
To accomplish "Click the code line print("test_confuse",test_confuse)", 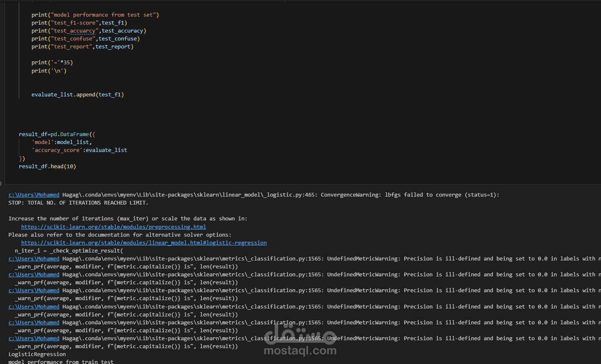I will pos(86,38).
